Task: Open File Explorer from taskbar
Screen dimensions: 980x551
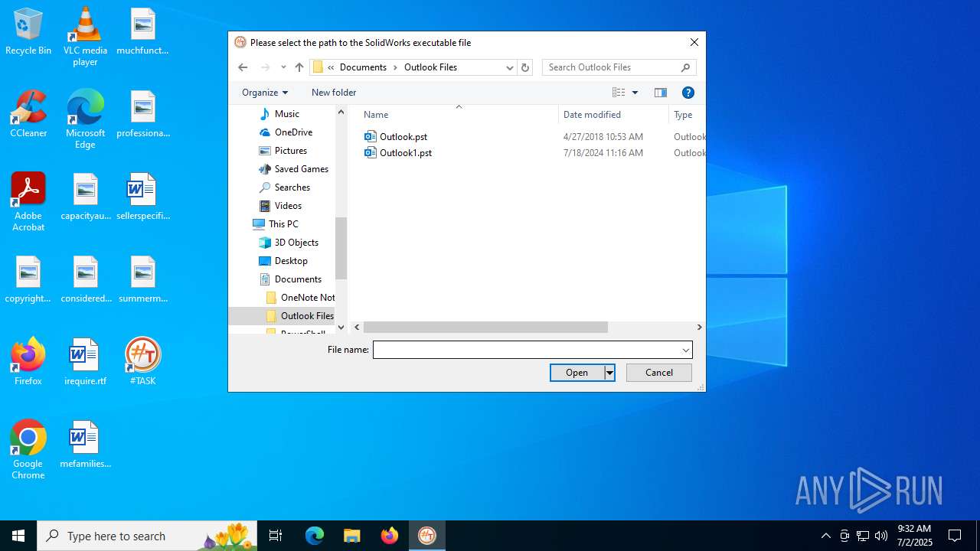Action: [351, 536]
